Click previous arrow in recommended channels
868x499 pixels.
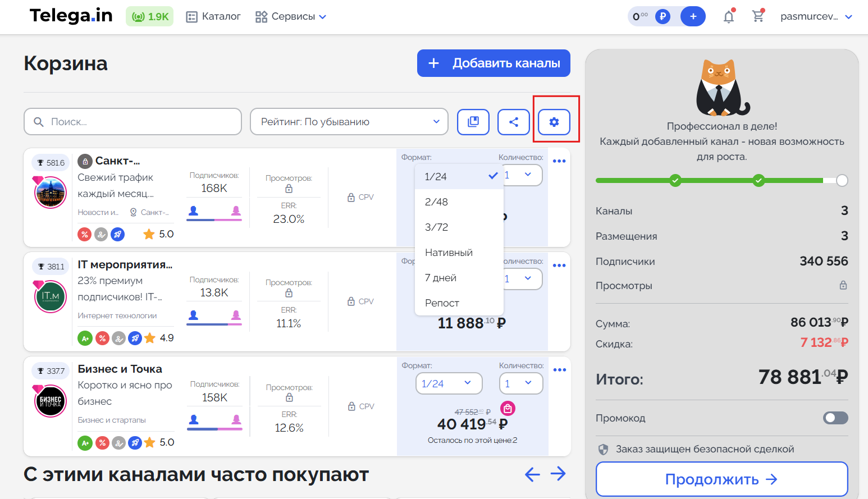coord(532,474)
